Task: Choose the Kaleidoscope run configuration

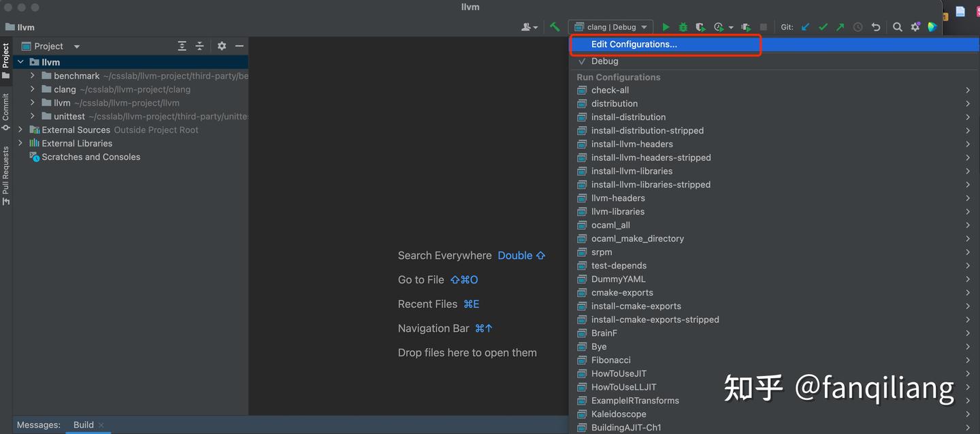Action: click(x=618, y=414)
